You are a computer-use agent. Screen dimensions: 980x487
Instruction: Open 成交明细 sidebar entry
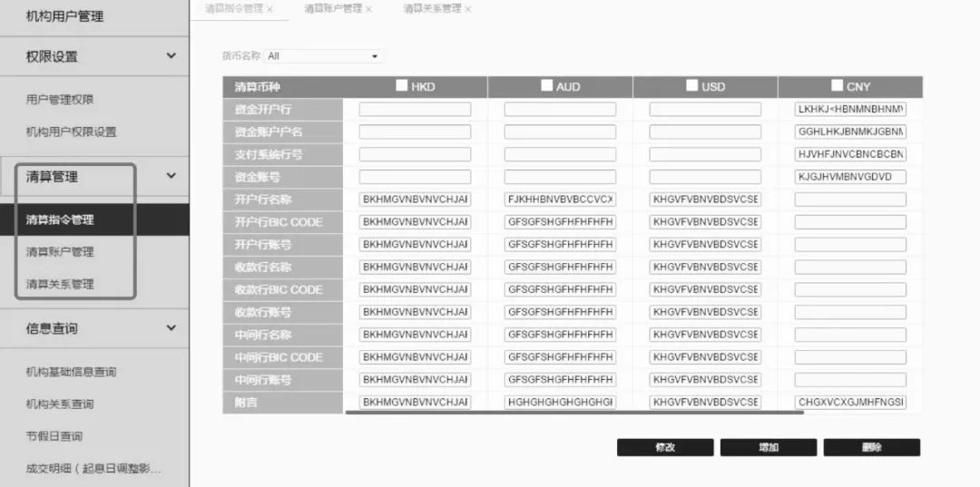pos(93,468)
